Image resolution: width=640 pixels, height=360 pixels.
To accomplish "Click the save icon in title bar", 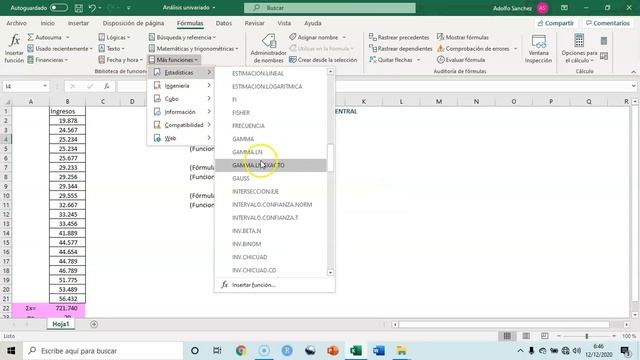I will click(x=78, y=8).
